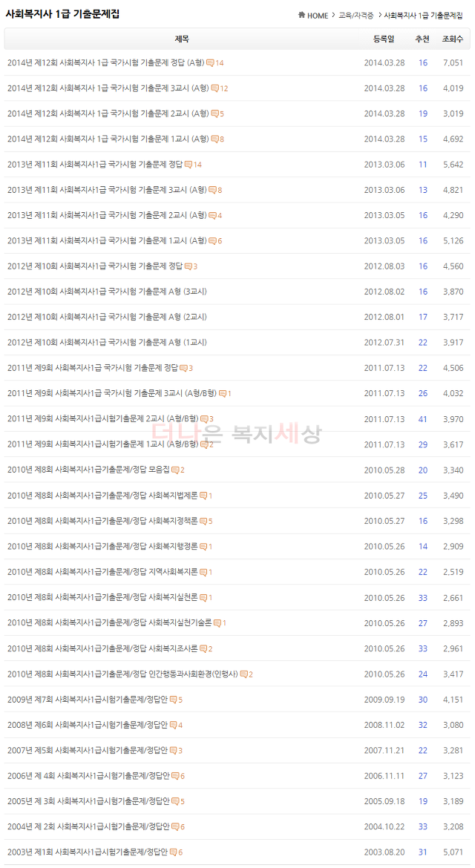Click comment icon on 2014년 제12회 3교시 post

pos(214,88)
